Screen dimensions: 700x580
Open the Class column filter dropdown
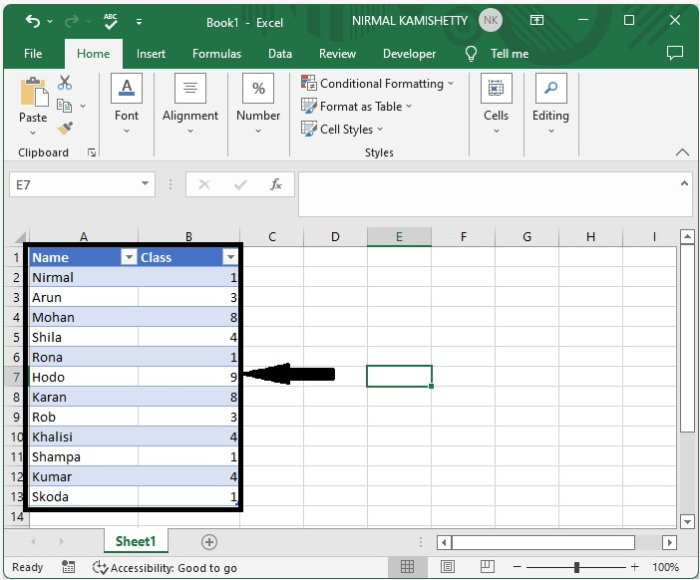click(x=230, y=257)
